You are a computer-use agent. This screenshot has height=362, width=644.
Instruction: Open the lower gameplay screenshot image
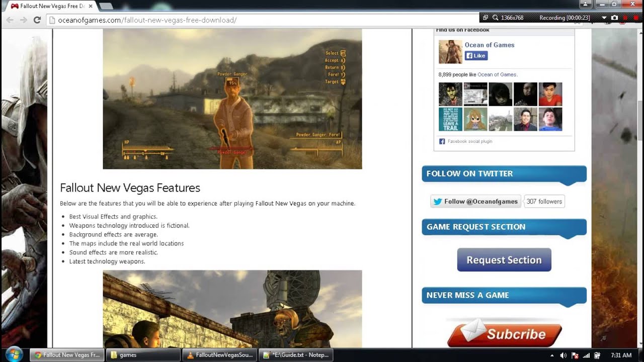tap(232, 309)
